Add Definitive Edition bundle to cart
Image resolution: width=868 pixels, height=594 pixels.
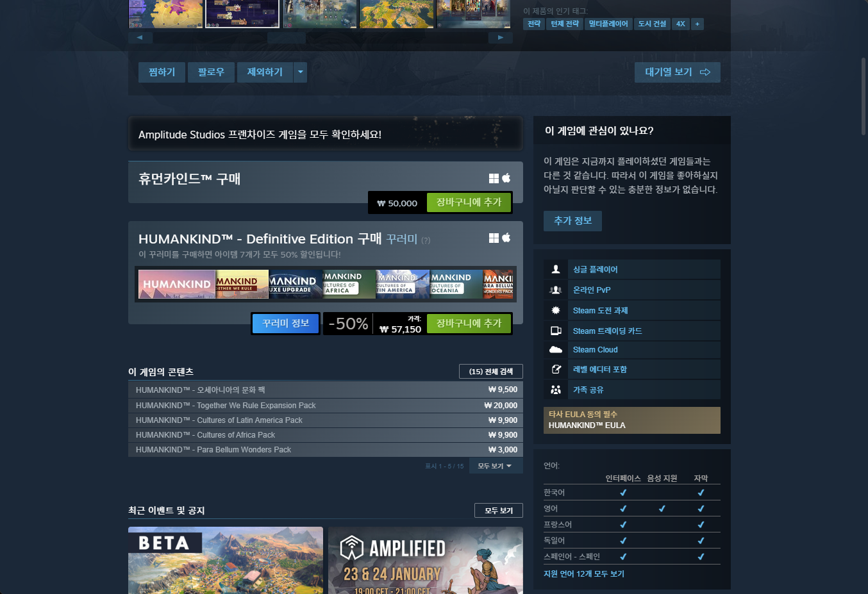(469, 324)
